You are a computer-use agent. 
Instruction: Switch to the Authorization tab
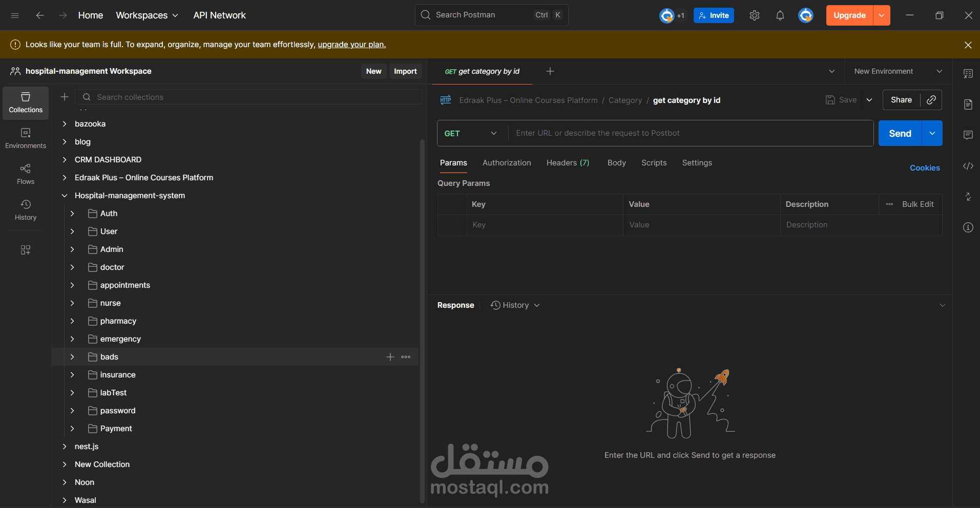coord(507,163)
